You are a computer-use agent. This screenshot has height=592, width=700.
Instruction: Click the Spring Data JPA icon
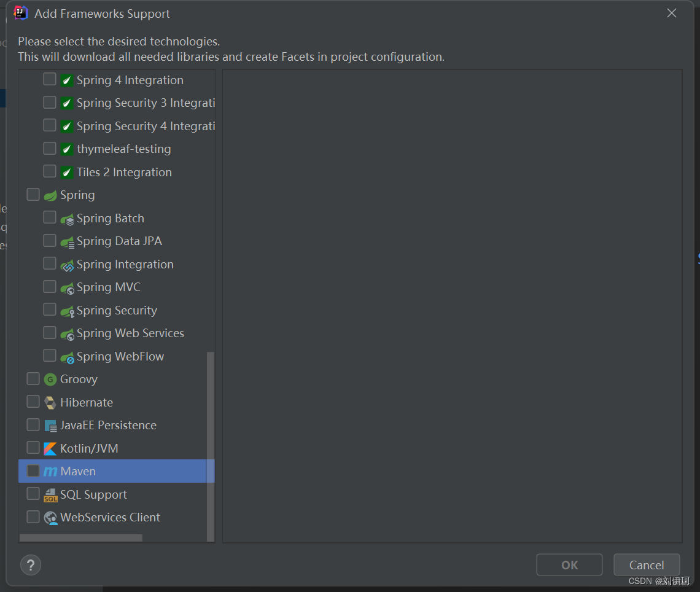[x=68, y=241]
